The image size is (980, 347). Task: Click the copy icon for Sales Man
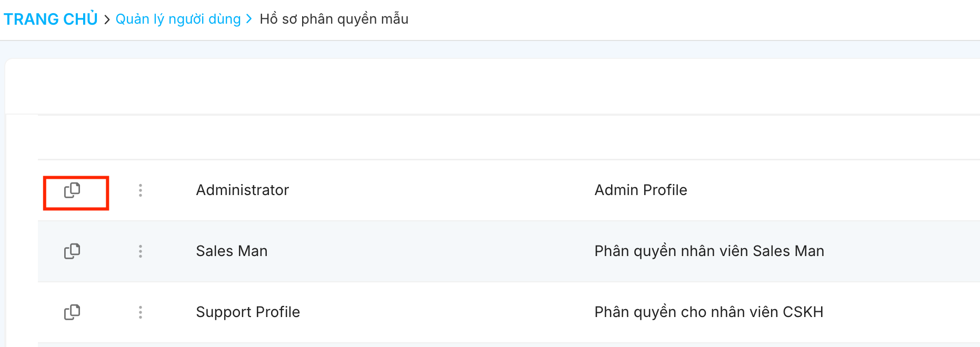click(x=72, y=251)
